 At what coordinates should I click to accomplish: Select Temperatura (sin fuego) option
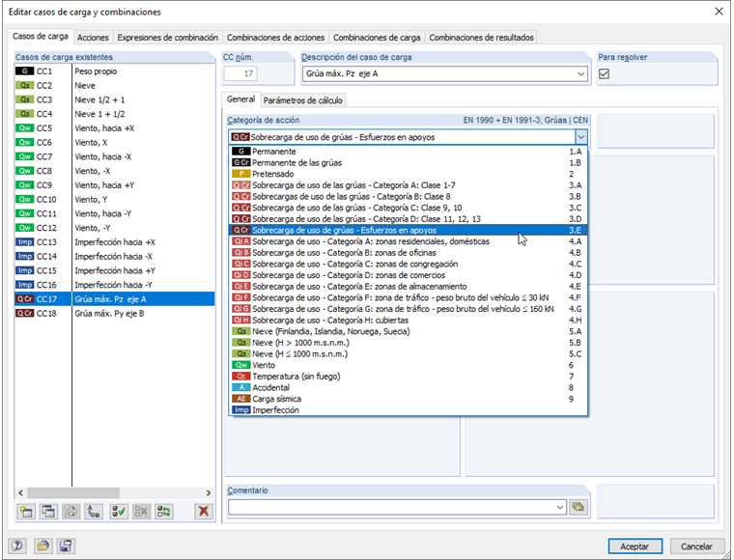(409, 377)
